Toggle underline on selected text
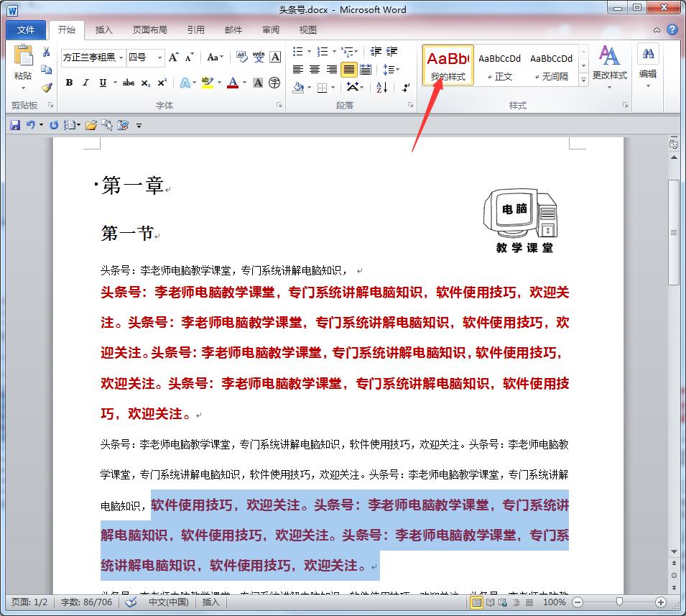 101,83
